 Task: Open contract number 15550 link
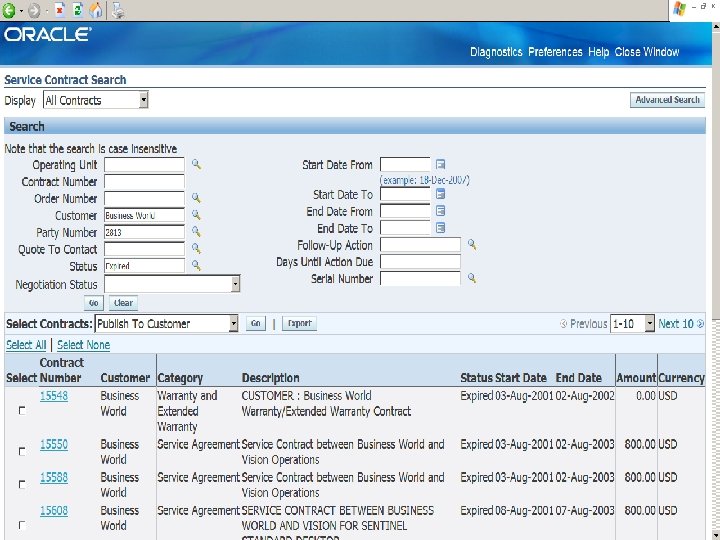click(x=54, y=444)
